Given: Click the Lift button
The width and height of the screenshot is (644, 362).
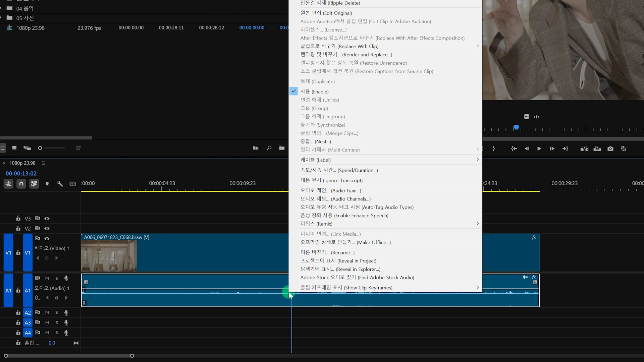Looking at the screenshot, I should 584,148.
